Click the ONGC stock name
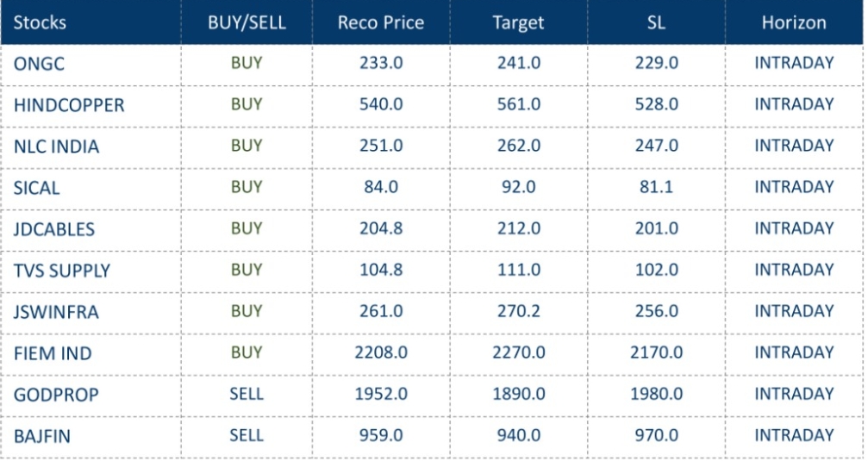868x461 pixels. coord(39,64)
